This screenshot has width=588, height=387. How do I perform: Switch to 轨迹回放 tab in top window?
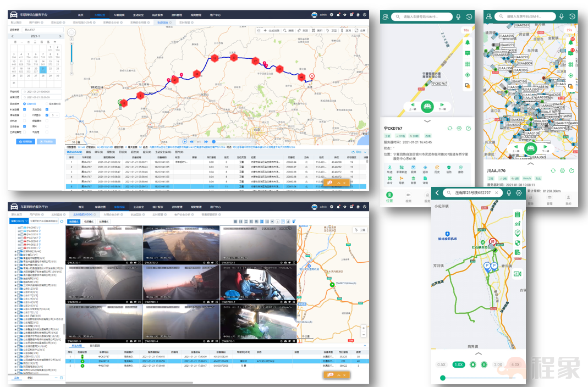click(x=163, y=23)
